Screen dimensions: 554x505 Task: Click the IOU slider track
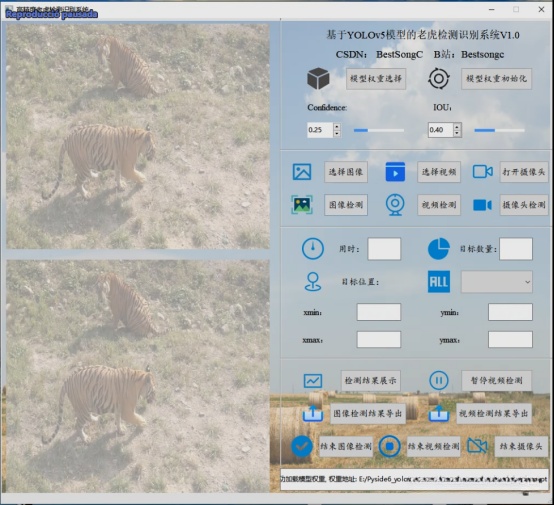click(x=499, y=130)
